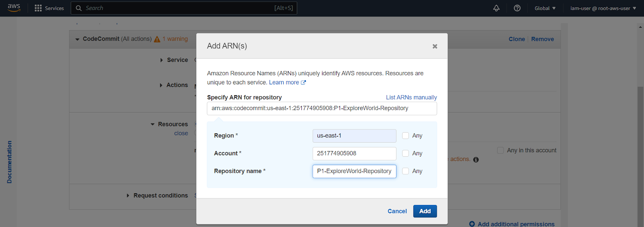
Task: Tick the Any checkbox for Region
Action: click(406, 136)
